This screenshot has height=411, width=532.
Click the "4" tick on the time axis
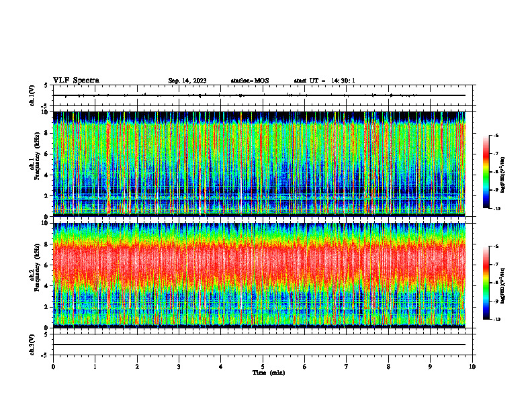tap(221, 367)
